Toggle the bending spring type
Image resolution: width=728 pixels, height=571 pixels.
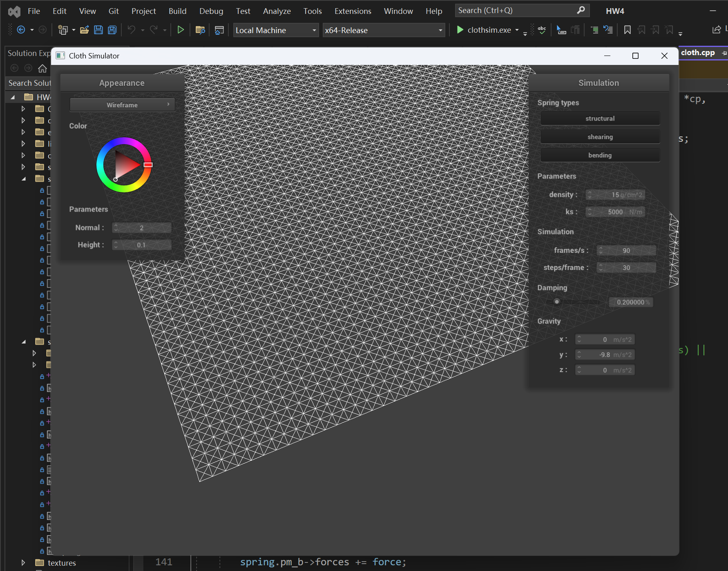pos(600,155)
